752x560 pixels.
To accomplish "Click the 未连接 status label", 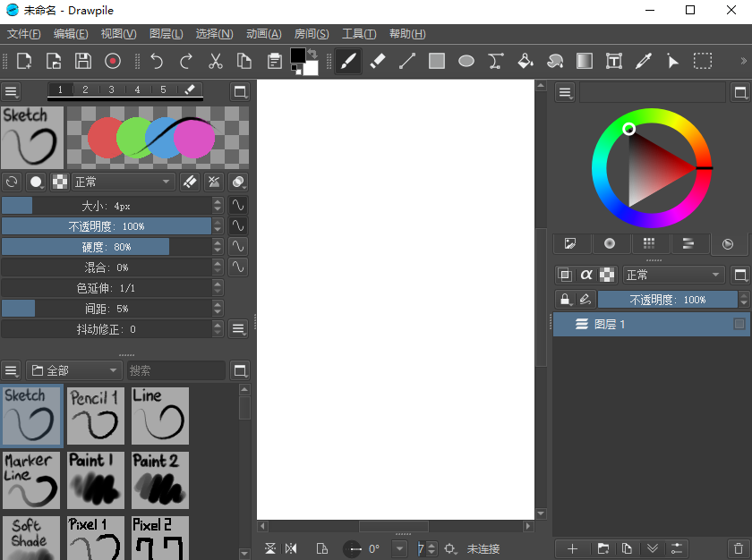I will pos(483,549).
